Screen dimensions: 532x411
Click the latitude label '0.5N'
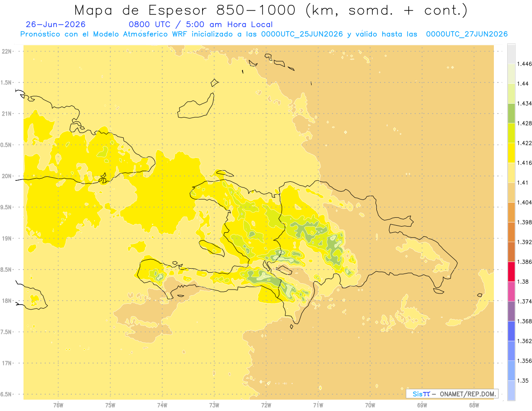(6, 145)
